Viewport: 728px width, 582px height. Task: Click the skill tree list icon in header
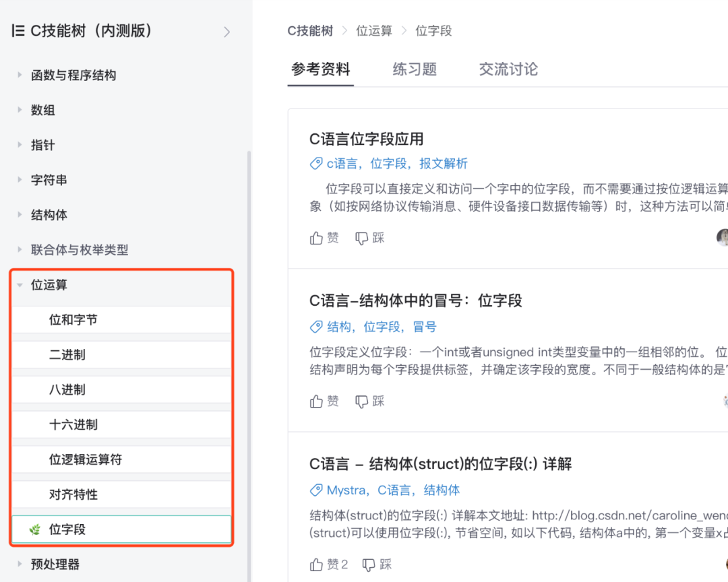(18, 31)
